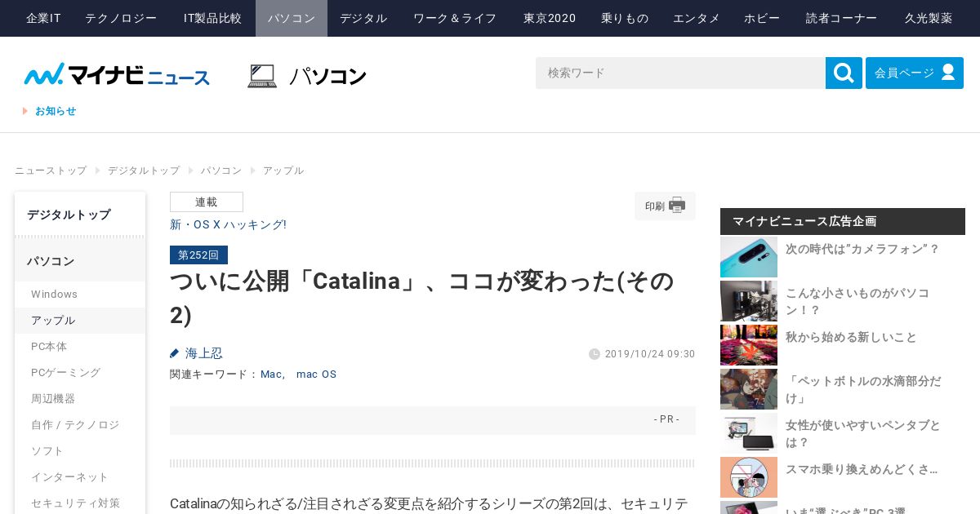The image size is (980, 514).
Task: Open IT製品比較 in top navigation
Action: (x=212, y=18)
